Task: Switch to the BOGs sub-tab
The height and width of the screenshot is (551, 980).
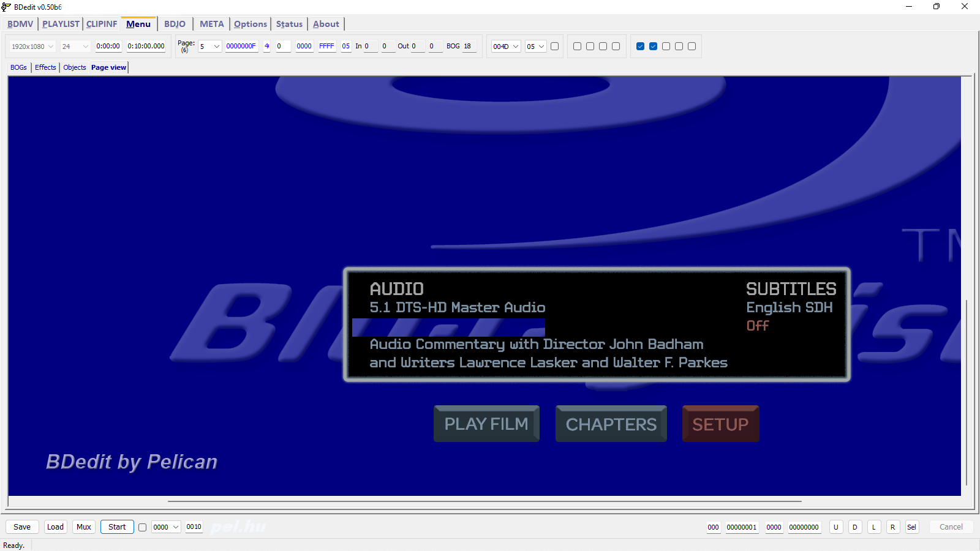Action: (x=18, y=67)
